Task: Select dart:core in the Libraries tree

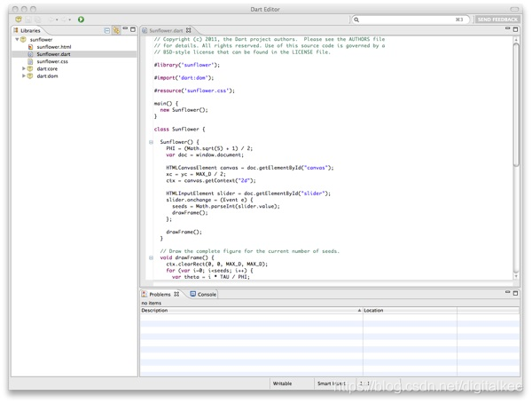Action: click(47, 68)
